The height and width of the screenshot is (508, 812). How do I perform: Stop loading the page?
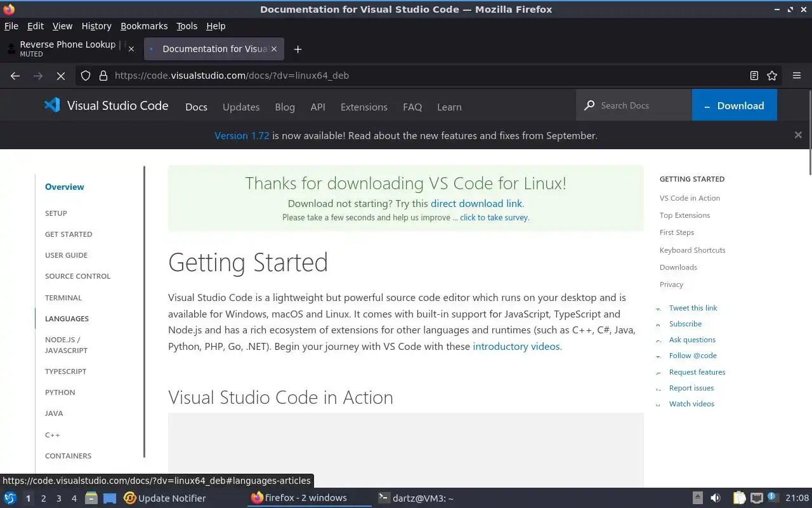(60, 76)
